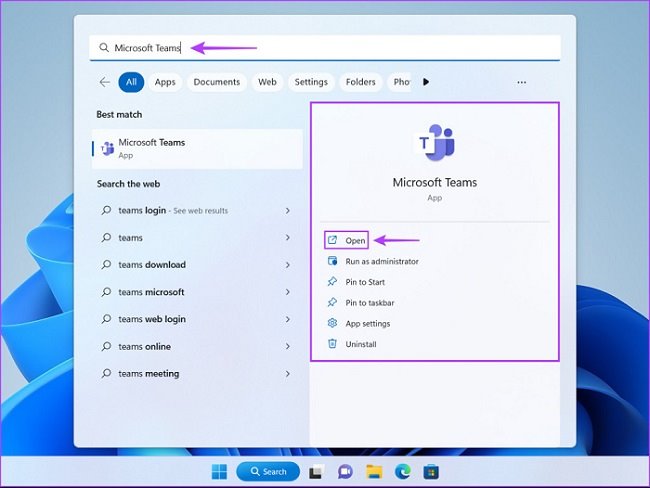Image resolution: width=650 pixels, height=488 pixels.
Task: Click the search icon beside teams meeting
Action: [x=106, y=373]
